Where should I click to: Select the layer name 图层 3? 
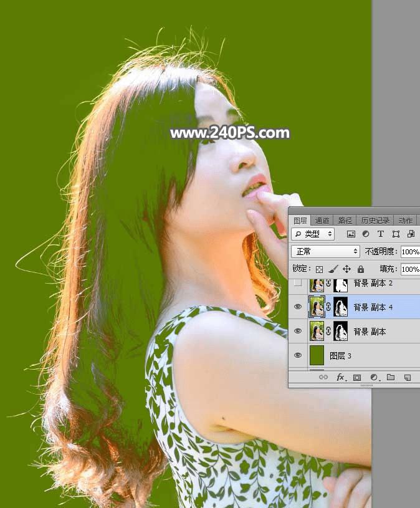tap(340, 356)
